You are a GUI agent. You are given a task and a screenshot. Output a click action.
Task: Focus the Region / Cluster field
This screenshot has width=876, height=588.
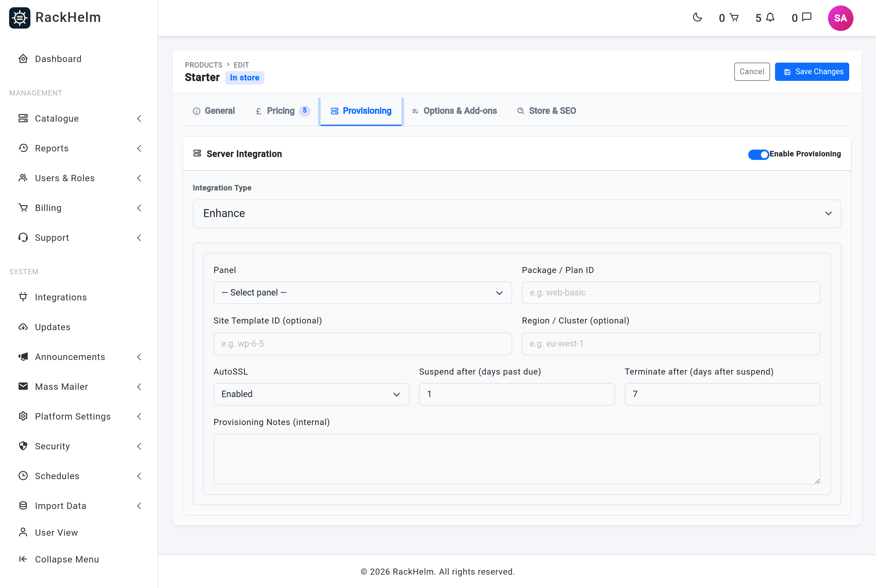tap(671, 344)
